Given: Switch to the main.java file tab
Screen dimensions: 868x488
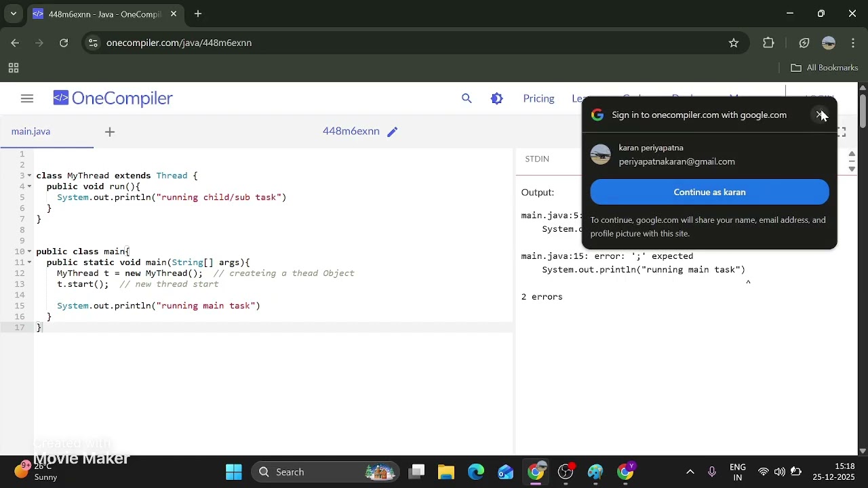Looking at the screenshot, I should (x=31, y=131).
